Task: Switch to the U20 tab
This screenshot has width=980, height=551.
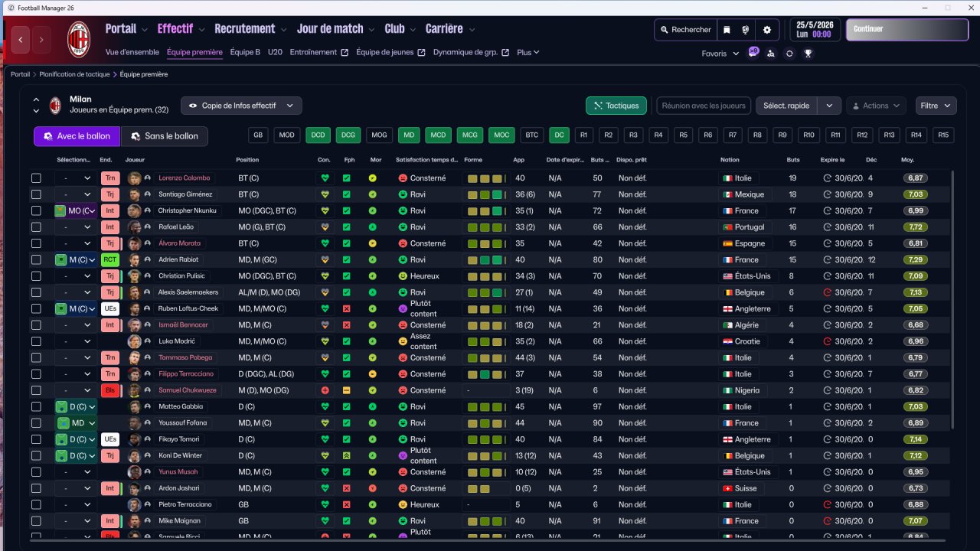Action: tap(275, 53)
